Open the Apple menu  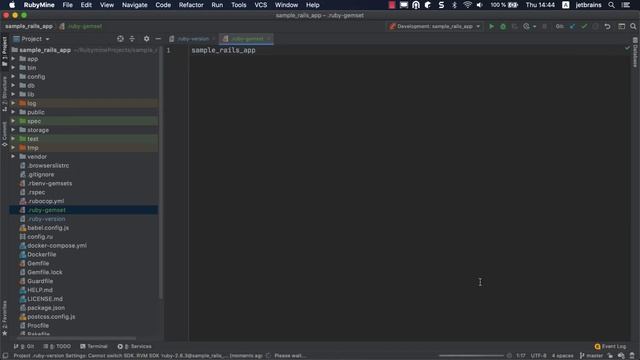(12, 5)
